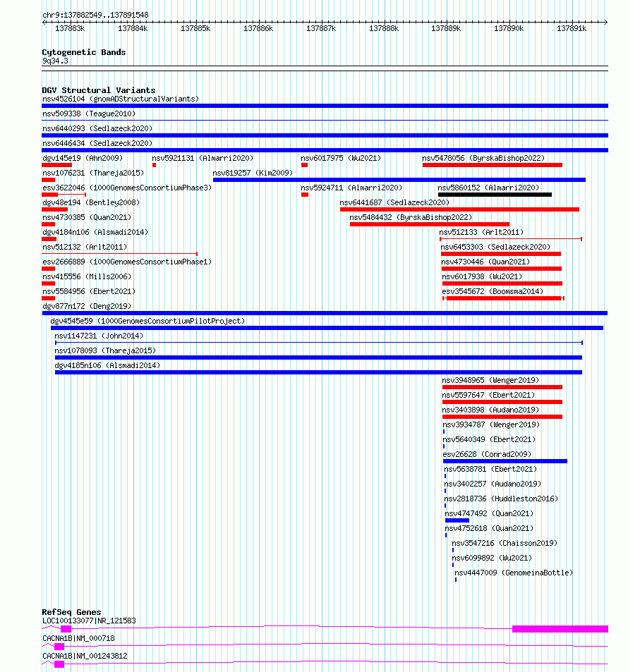Open LOC100133077|NR_121583 gene label
The height and width of the screenshot is (672, 628).
89,621
